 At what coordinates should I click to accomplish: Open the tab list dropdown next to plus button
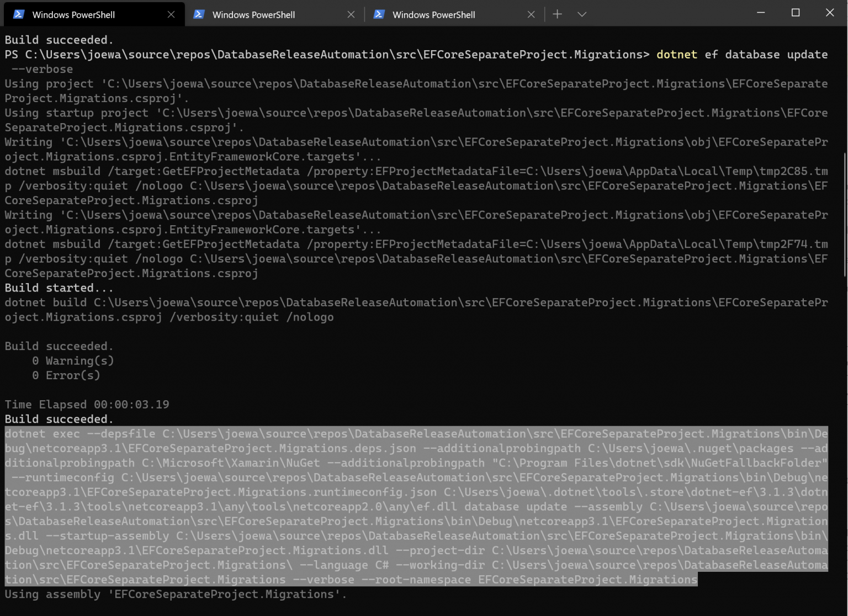tap(582, 14)
